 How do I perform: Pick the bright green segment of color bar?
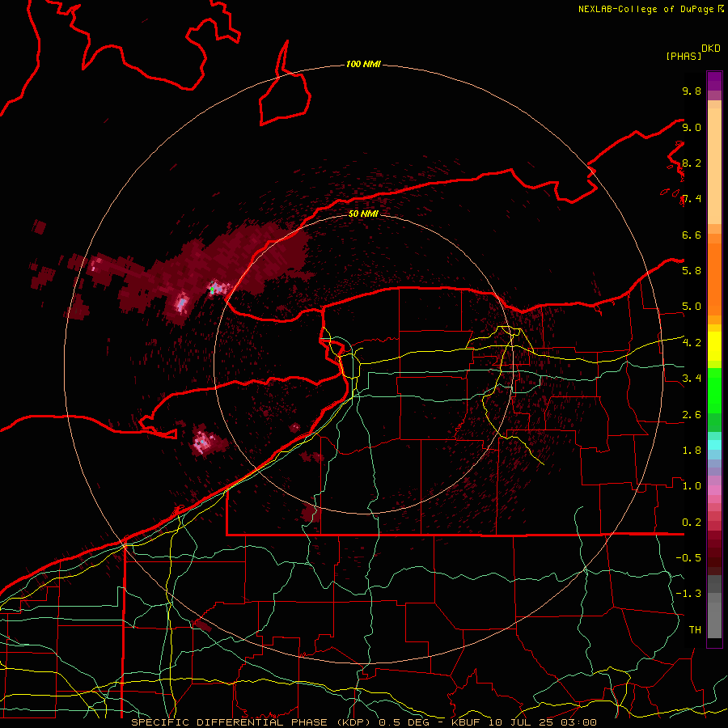tap(714, 391)
